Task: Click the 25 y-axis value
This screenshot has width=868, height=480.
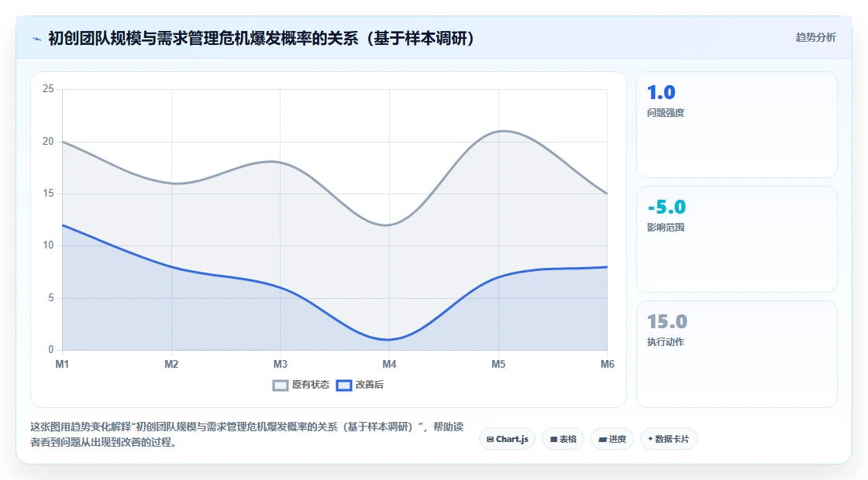Action: (x=48, y=89)
